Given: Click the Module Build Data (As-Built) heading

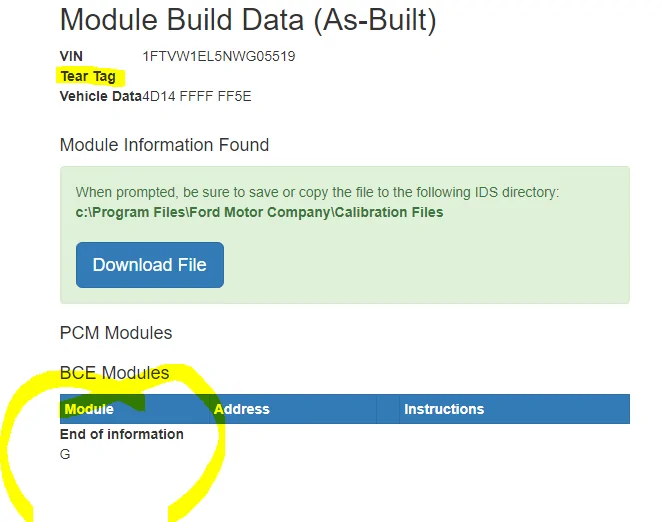Looking at the screenshot, I should 248,19.
